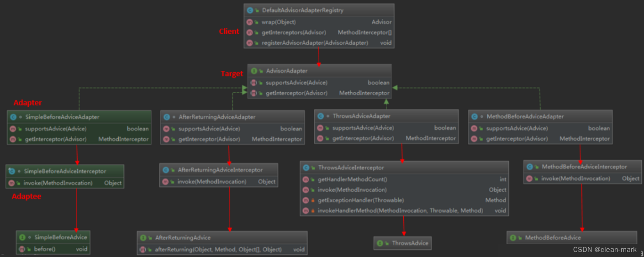This screenshot has width=644, height=257.
Task: Click the class icon of ThrowsAdviceInterceptor
Action: coord(306,168)
